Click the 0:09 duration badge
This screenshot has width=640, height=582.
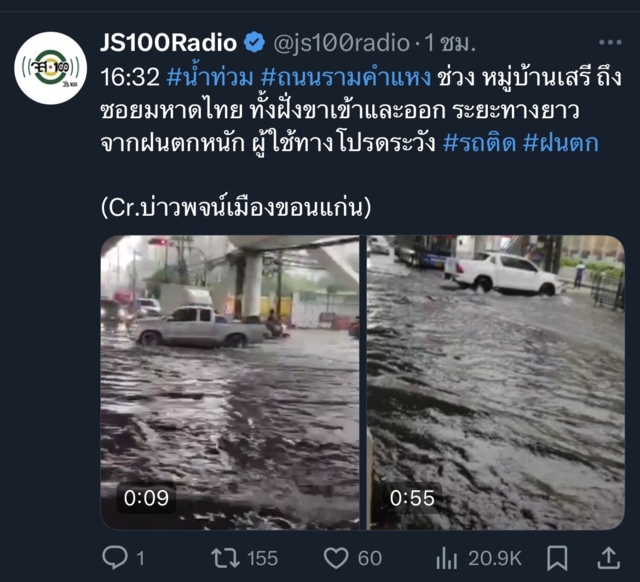(146, 498)
